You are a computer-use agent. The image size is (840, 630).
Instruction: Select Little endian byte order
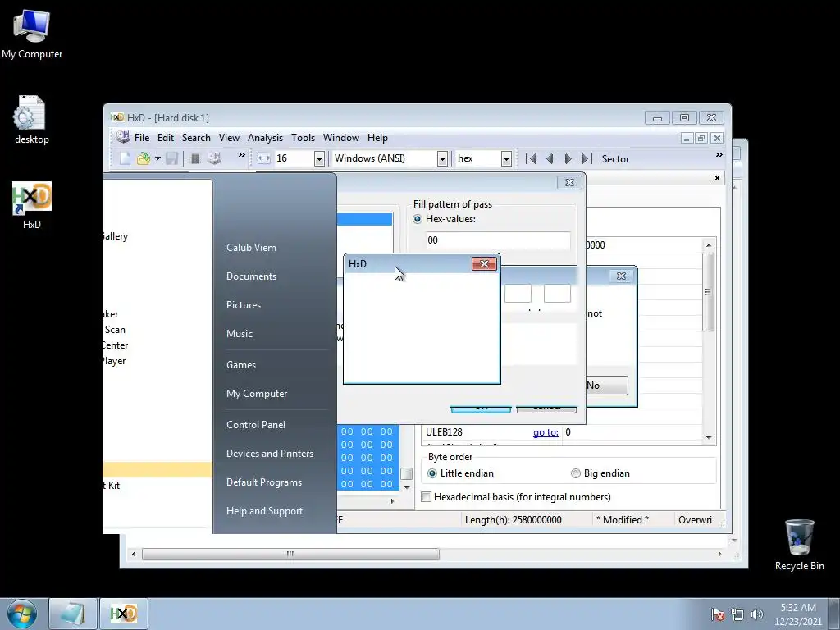click(432, 473)
